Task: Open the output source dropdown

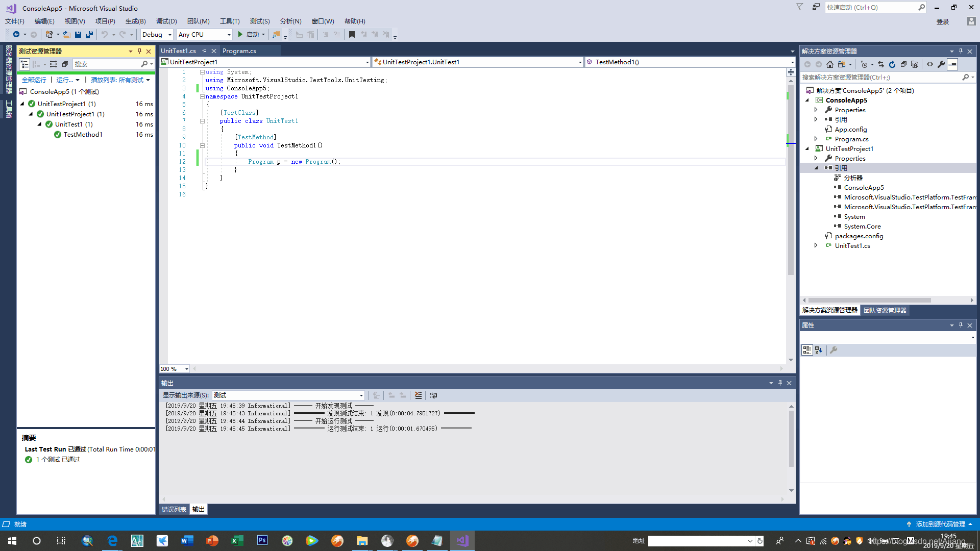Action: [x=361, y=395]
